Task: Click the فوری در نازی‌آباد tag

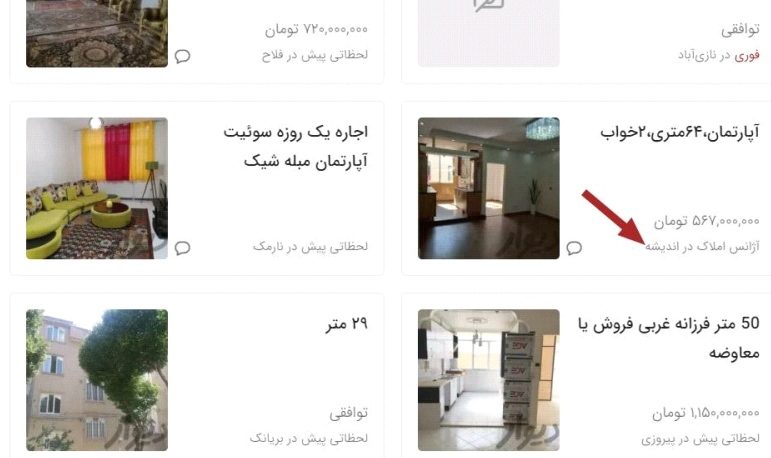Action: click(x=719, y=56)
